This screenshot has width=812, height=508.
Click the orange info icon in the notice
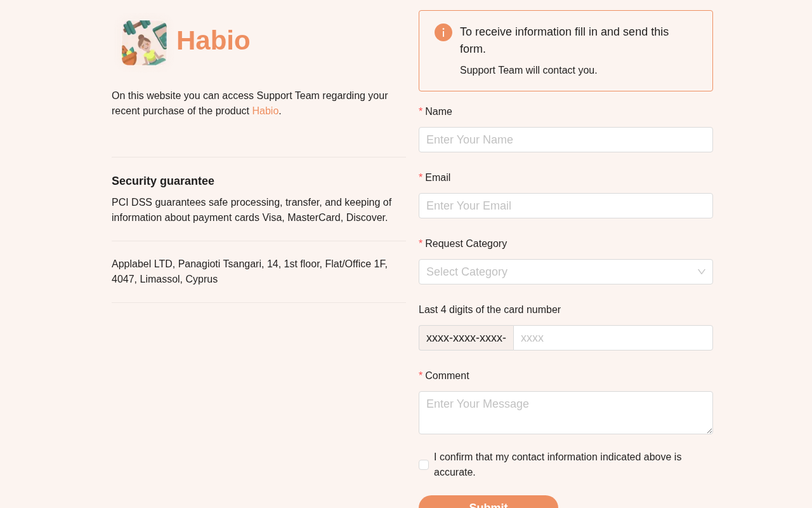coord(443,32)
